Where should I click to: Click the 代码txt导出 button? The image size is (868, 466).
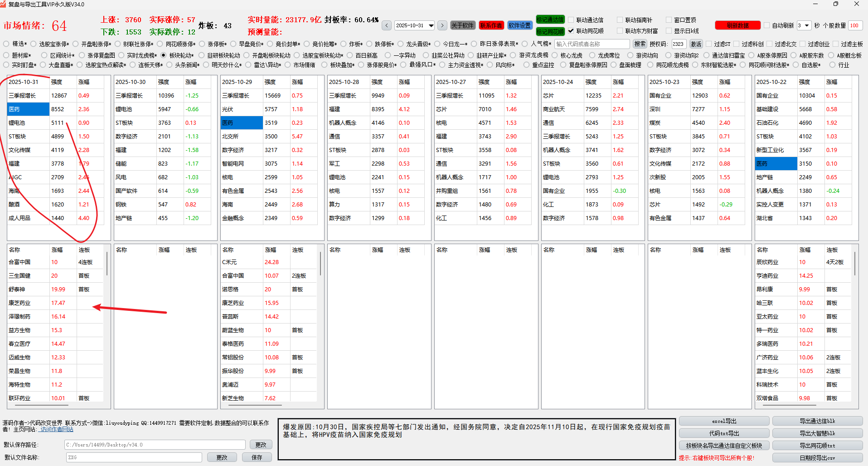(x=724, y=433)
